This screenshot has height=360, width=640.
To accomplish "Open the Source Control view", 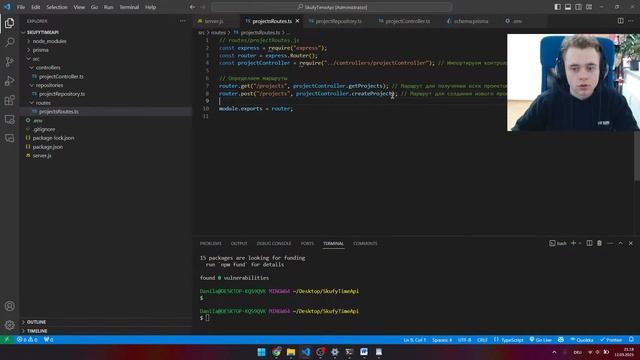I will click(x=9, y=62).
